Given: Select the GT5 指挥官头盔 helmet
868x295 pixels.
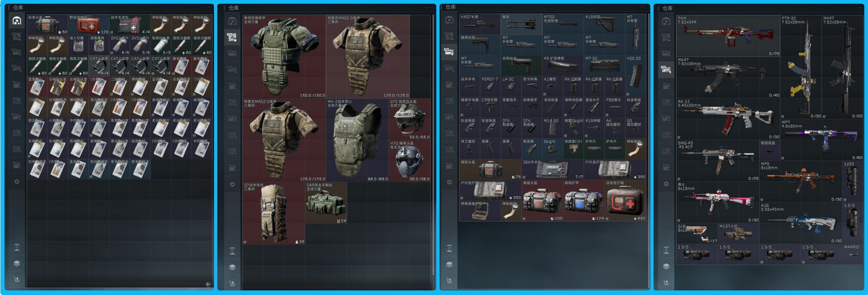Looking at the screenshot, I should coord(409,119).
